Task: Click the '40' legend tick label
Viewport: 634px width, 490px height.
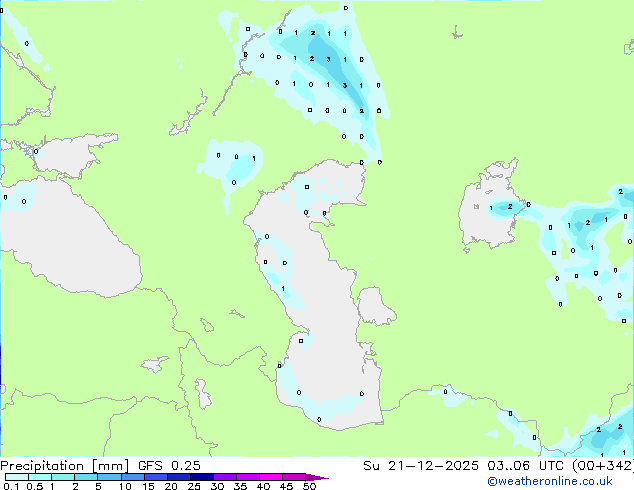Action: click(x=263, y=486)
